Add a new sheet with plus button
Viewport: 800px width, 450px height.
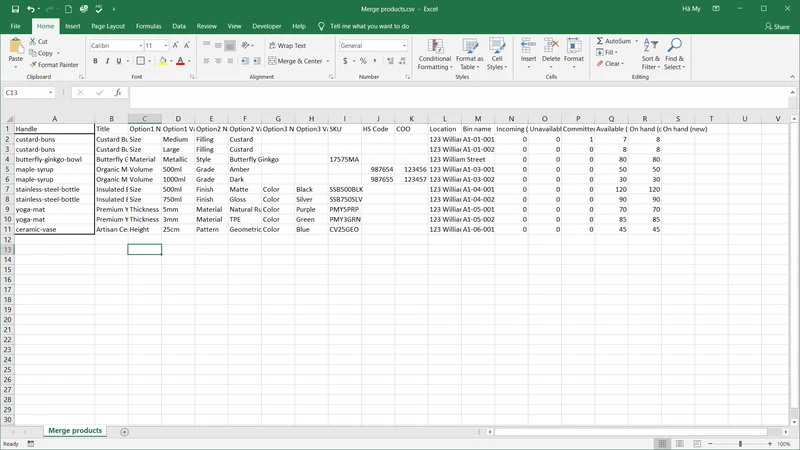pos(125,431)
